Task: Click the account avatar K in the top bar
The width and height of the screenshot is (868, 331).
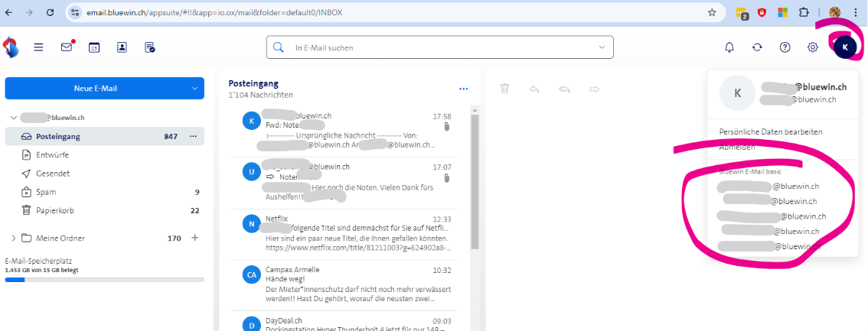Action: point(844,47)
